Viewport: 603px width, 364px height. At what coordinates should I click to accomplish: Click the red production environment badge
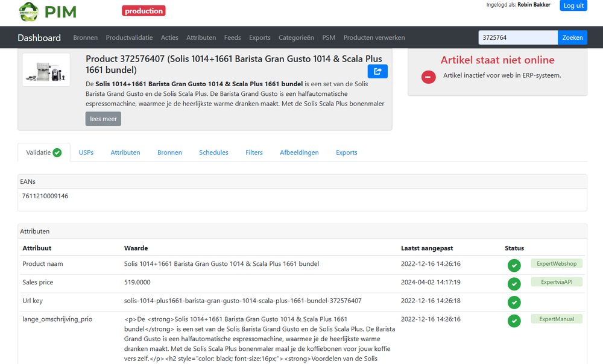144,11
